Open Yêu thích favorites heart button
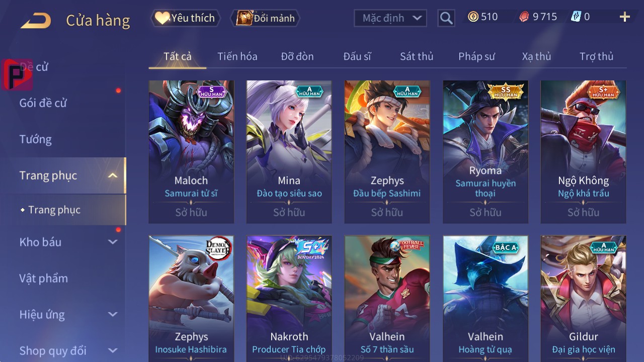 [186, 18]
